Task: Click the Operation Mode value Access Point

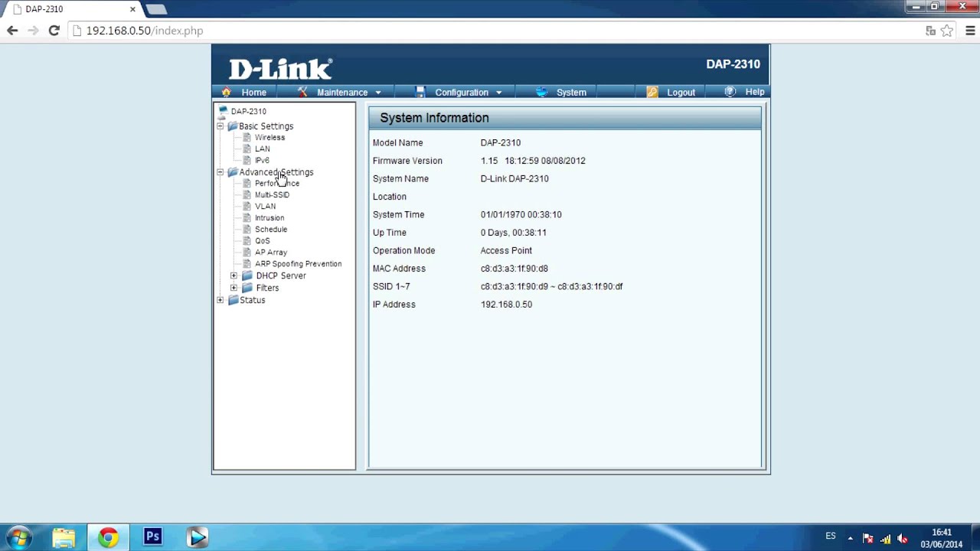Action: click(506, 250)
